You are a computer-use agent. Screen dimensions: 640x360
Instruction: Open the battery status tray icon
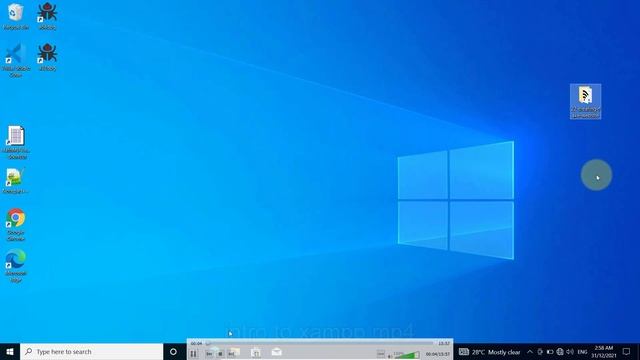click(x=550, y=352)
